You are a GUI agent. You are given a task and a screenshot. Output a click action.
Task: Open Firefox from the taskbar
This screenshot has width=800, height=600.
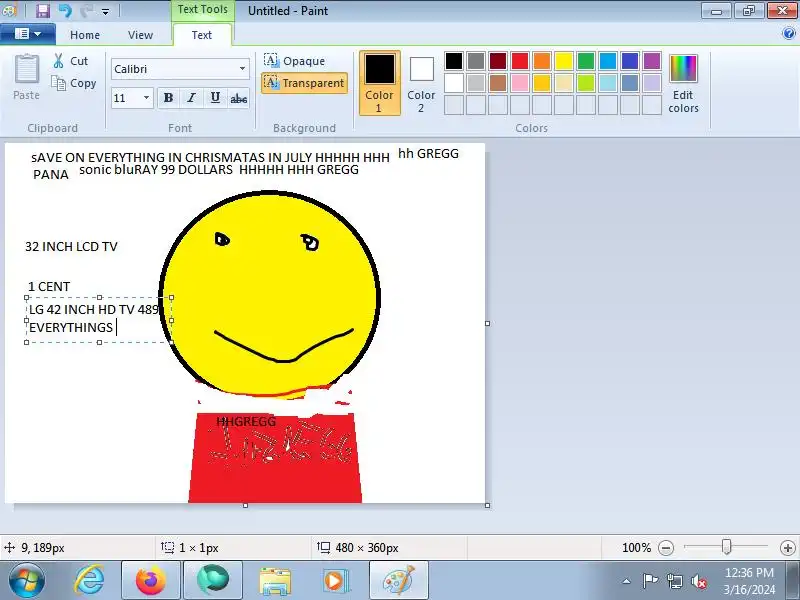(x=151, y=580)
